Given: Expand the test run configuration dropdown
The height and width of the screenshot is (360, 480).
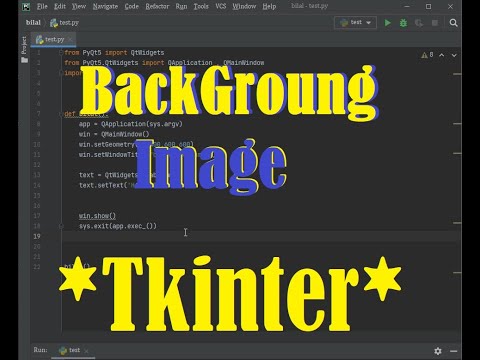Looking at the screenshot, I should tap(355, 23).
